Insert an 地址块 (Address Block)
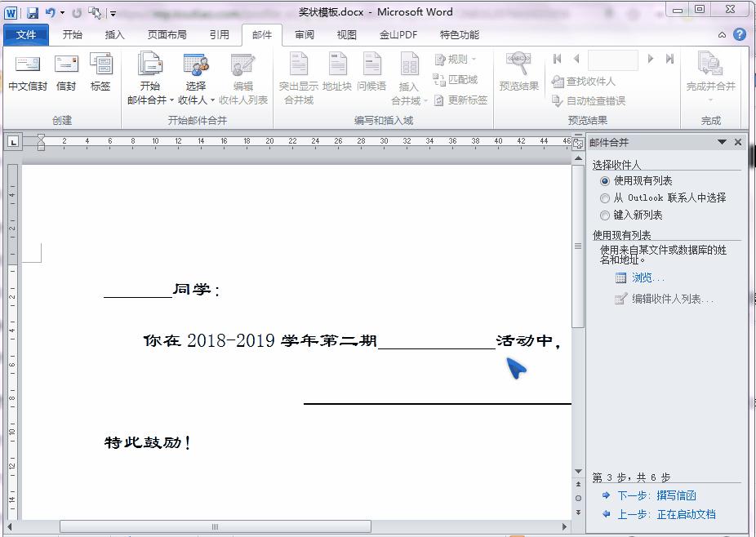 337,72
